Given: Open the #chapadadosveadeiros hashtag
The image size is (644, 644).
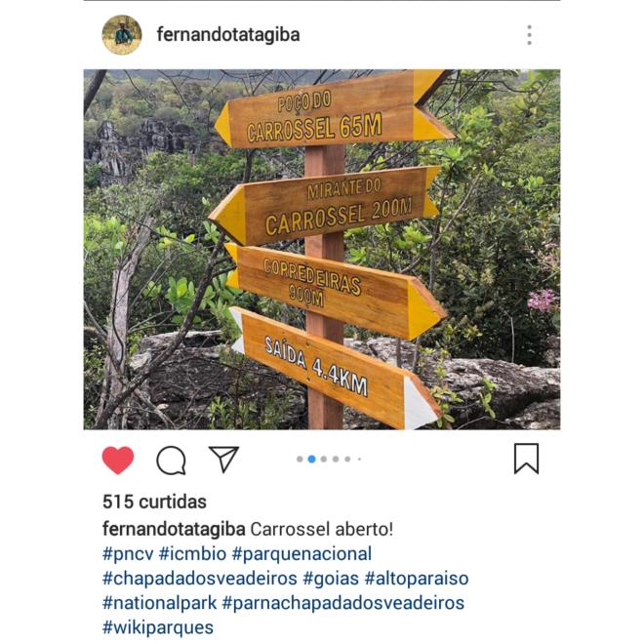Looking at the screenshot, I should (x=200, y=579).
